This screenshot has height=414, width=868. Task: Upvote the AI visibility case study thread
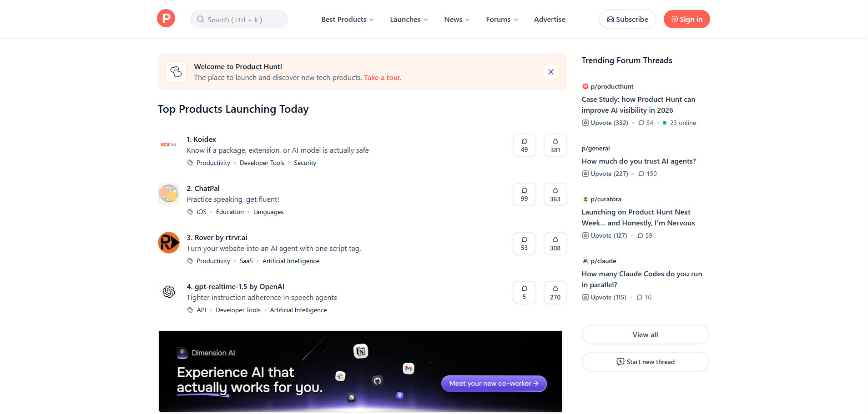click(x=605, y=123)
